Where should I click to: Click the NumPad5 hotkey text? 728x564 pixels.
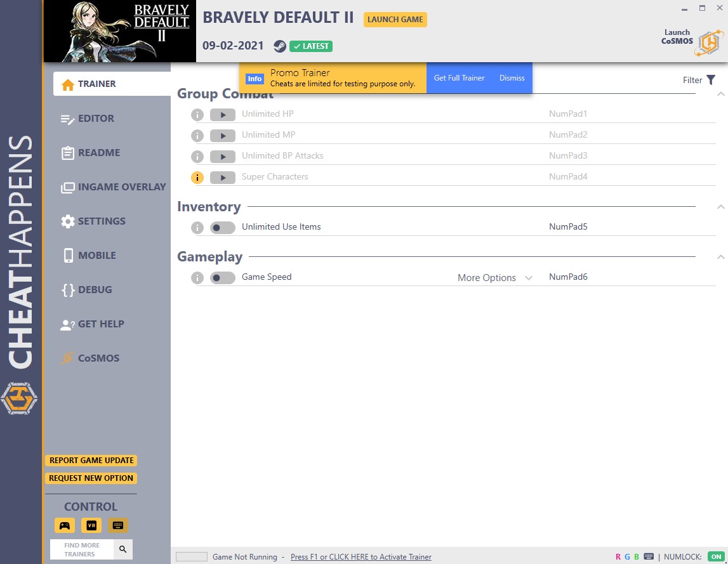tap(568, 226)
